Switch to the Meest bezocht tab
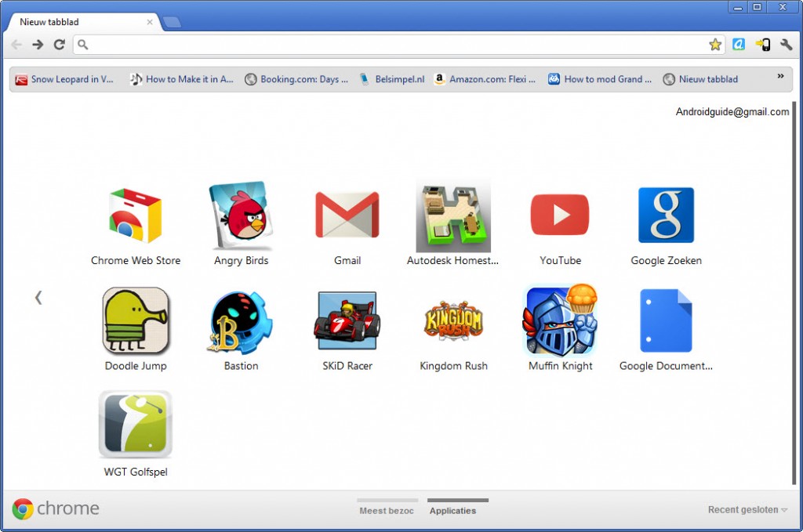The image size is (803, 532). point(387,510)
